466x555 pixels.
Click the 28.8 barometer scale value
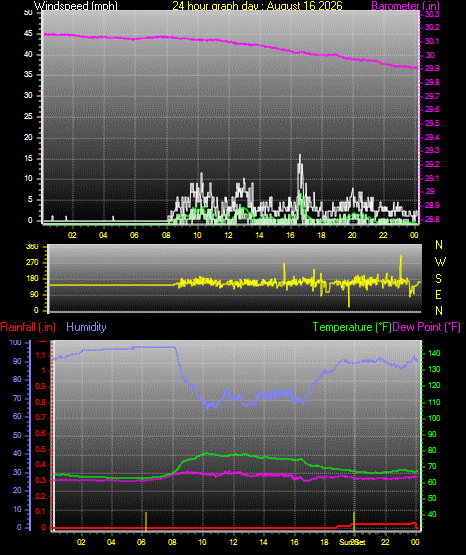(432, 219)
